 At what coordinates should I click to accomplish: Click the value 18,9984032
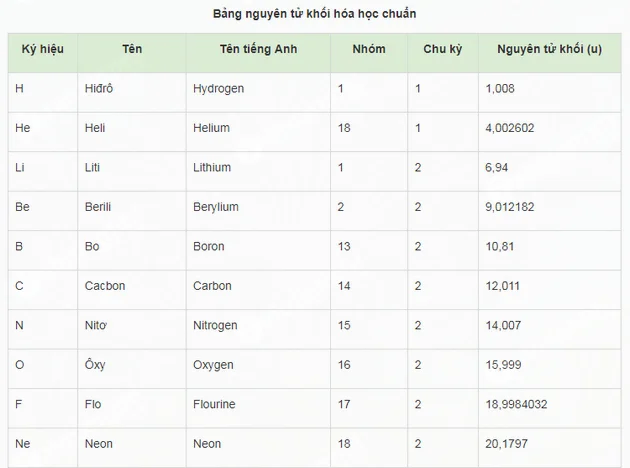[516, 404]
